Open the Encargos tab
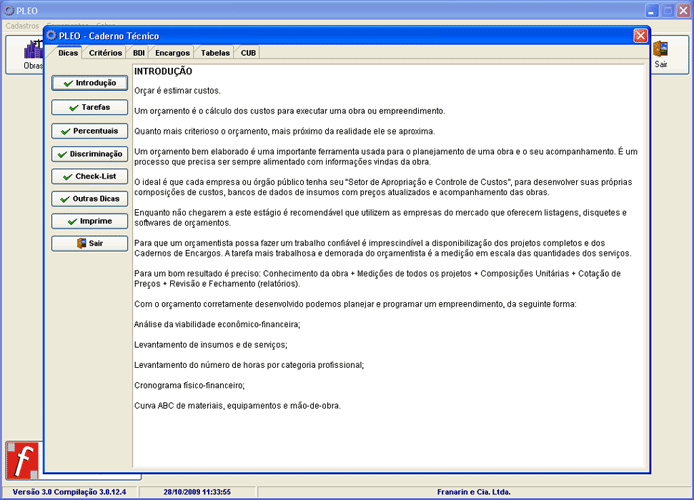The height and width of the screenshot is (500, 694). pyautogui.click(x=172, y=53)
